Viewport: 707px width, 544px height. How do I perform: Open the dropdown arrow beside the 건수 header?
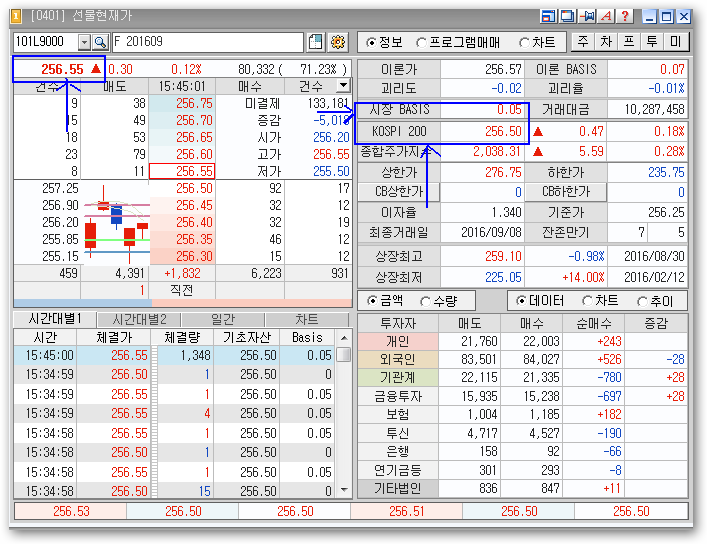point(343,85)
